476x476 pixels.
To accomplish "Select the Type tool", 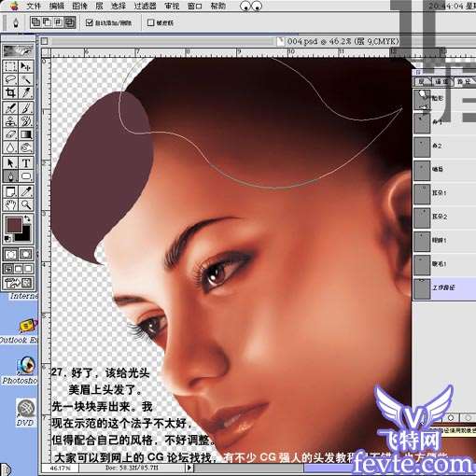I will click(x=26, y=162).
